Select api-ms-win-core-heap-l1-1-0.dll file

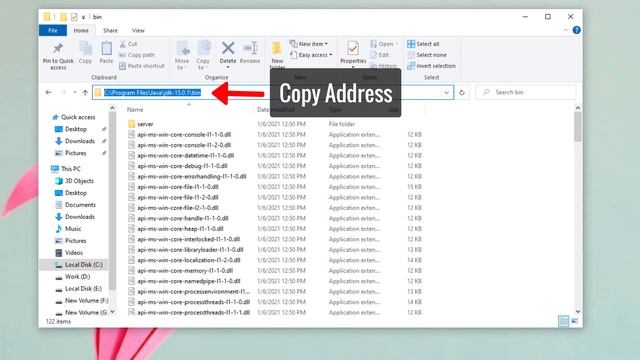[176, 229]
